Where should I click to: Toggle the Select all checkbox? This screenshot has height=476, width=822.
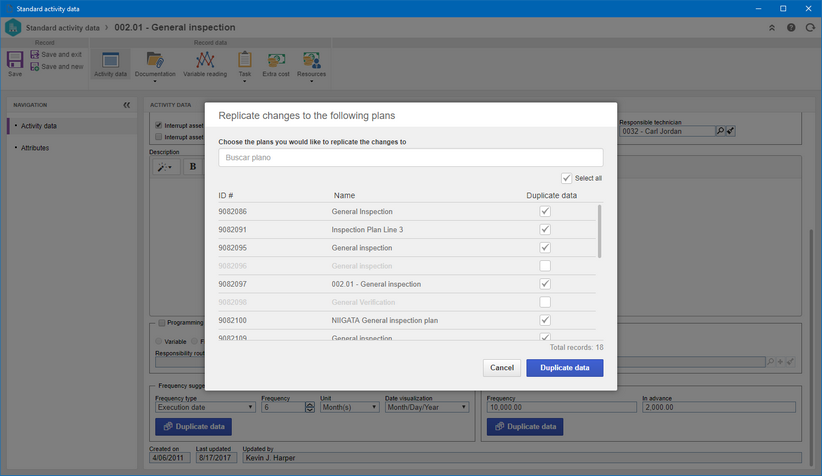coord(566,178)
